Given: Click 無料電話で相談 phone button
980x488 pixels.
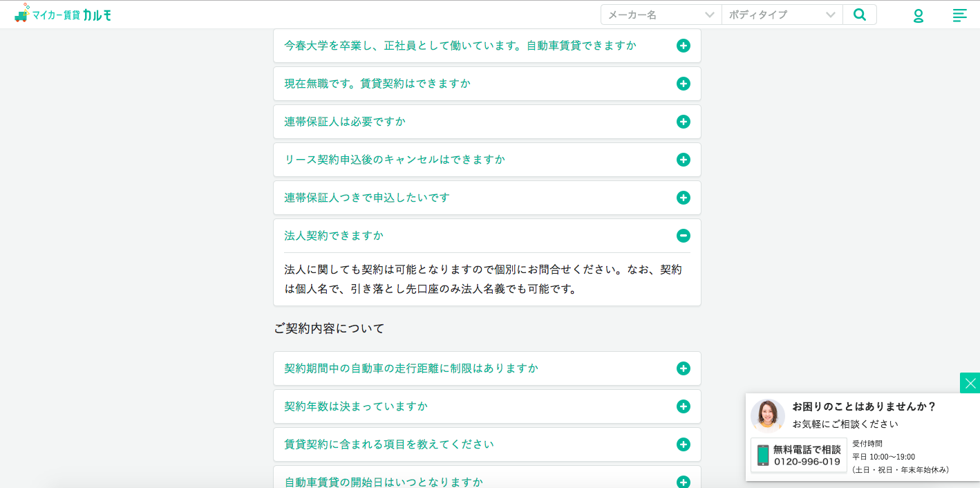Looking at the screenshot, I should point(799,455).
